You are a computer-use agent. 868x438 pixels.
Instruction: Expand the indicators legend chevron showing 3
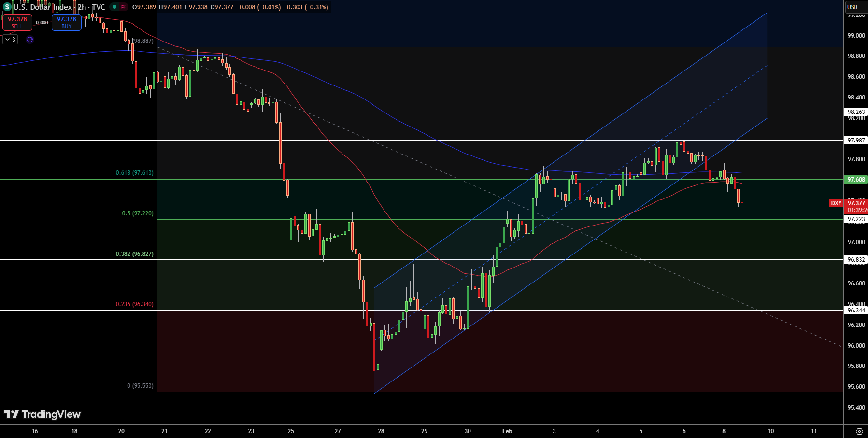pos(11,40)
